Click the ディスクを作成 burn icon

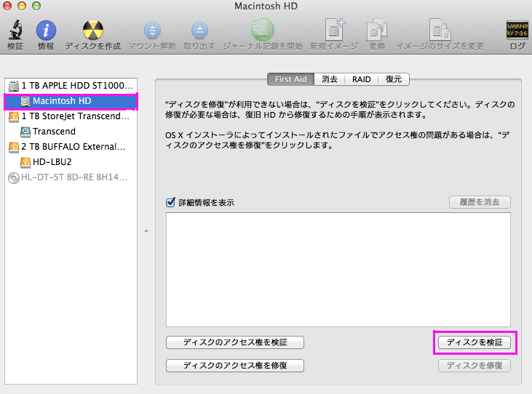pos(92,30)
